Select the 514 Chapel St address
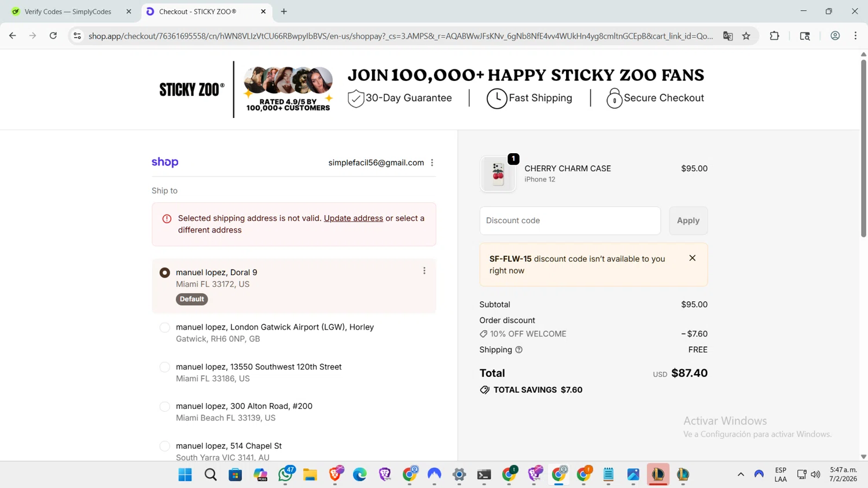 point(165,446)
